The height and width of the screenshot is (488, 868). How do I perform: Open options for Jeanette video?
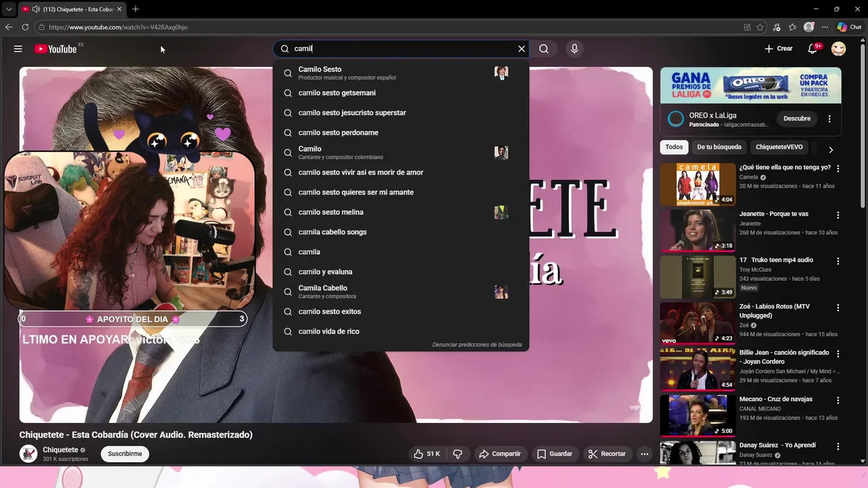coord(838,215)
